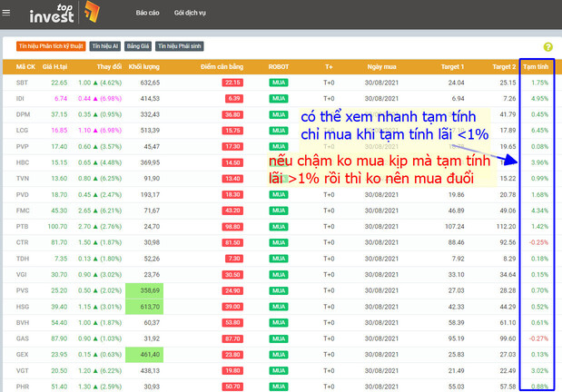Click the MUA badge for HBC
This screenshot has width=562, height=392.
coord(278,162)
